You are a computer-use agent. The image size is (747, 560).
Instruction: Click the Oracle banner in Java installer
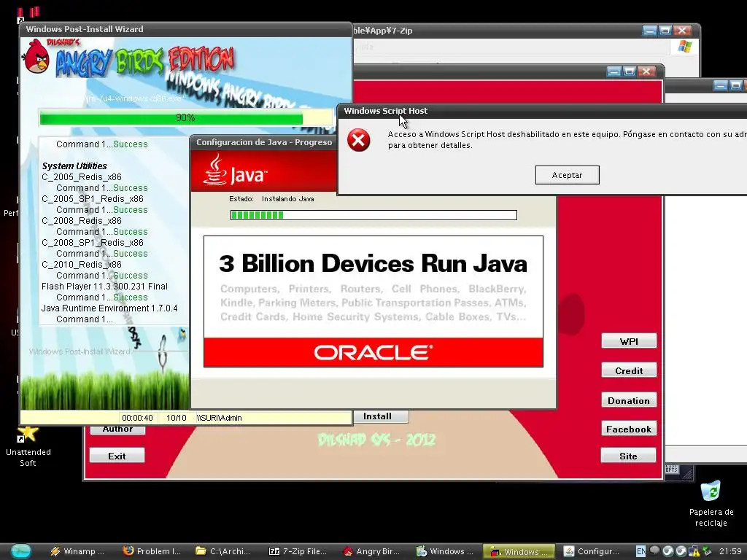coord(373,352)
